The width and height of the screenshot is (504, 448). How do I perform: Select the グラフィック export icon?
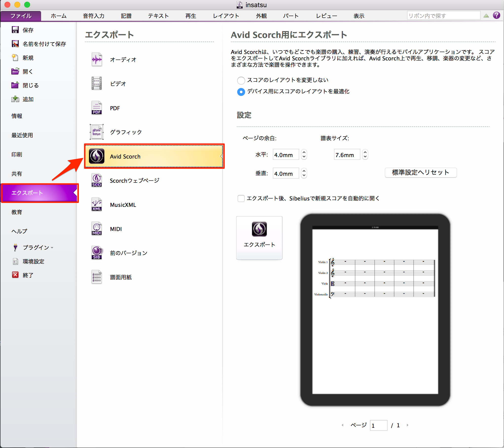(96, 132)
